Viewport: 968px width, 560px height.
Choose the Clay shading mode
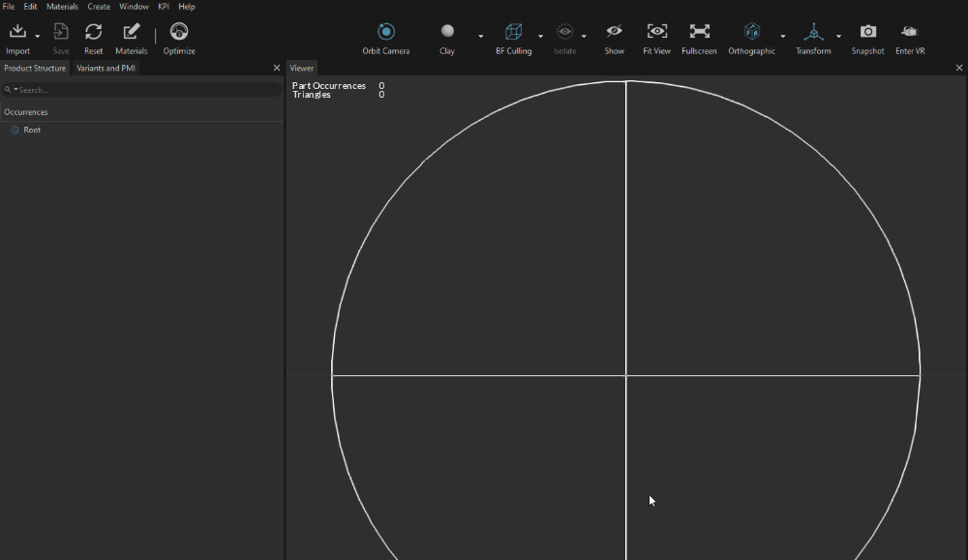point(447,31)
